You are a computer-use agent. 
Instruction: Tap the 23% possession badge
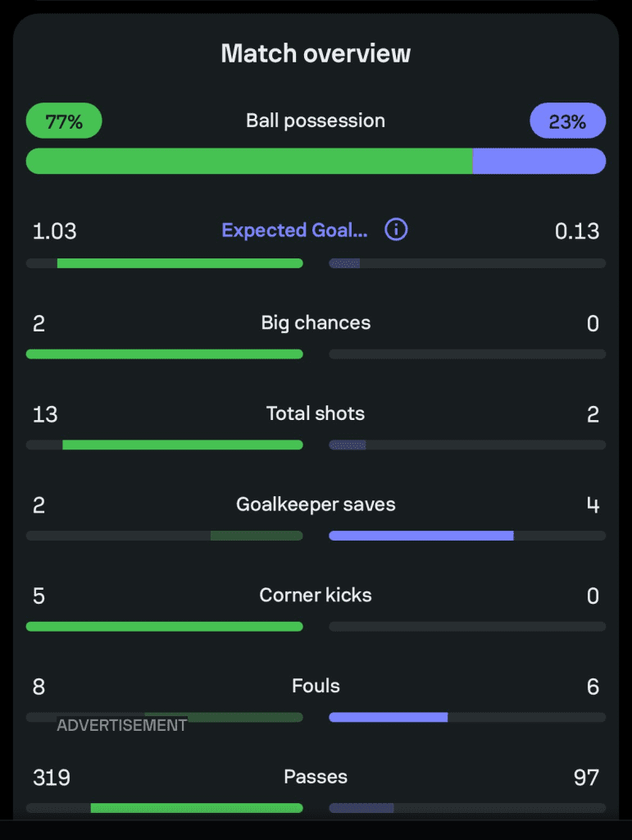567,121
